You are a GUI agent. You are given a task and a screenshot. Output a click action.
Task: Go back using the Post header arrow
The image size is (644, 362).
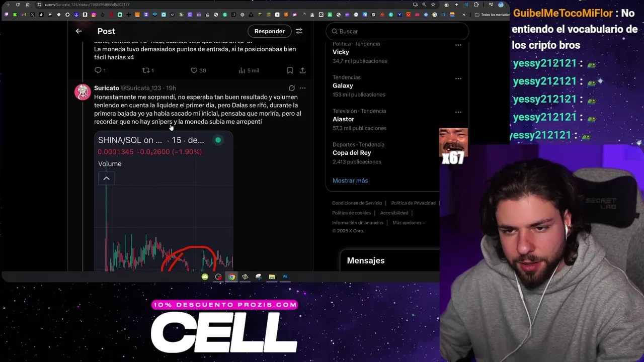[x=78, y=31]
